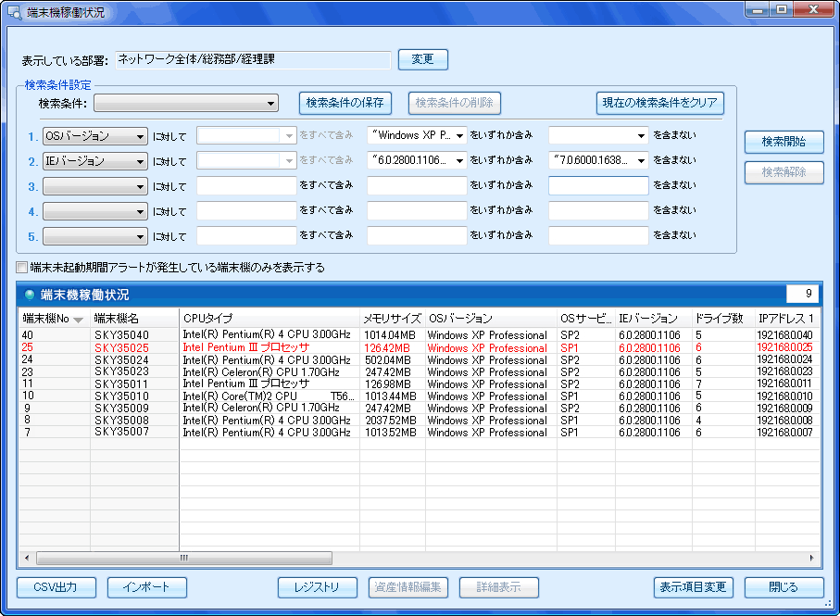This screenshot has width=840, height=616.
Task: Open row 1 empty を含まない dropdown
Action: coord(598,135)
